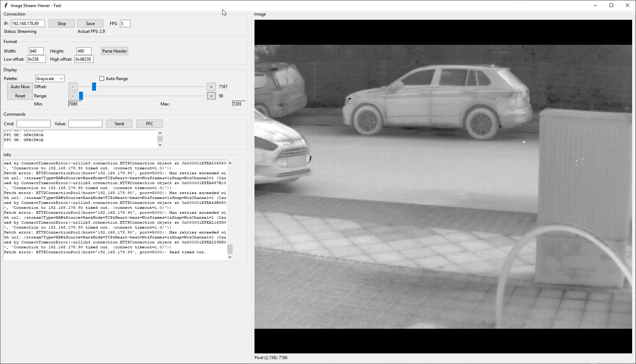Click the Range value 98
The height and width of the screenshot is (364, 636).
click(x=221, y=96)
